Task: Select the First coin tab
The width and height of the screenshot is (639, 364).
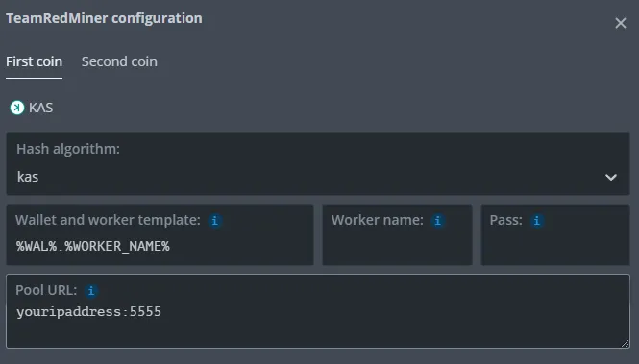Action: pos(35,61)
